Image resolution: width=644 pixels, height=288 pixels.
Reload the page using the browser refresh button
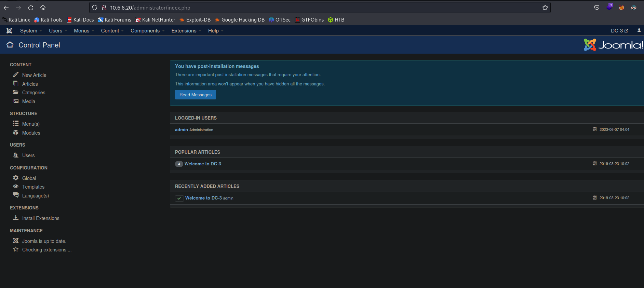[x=31, y=8]
